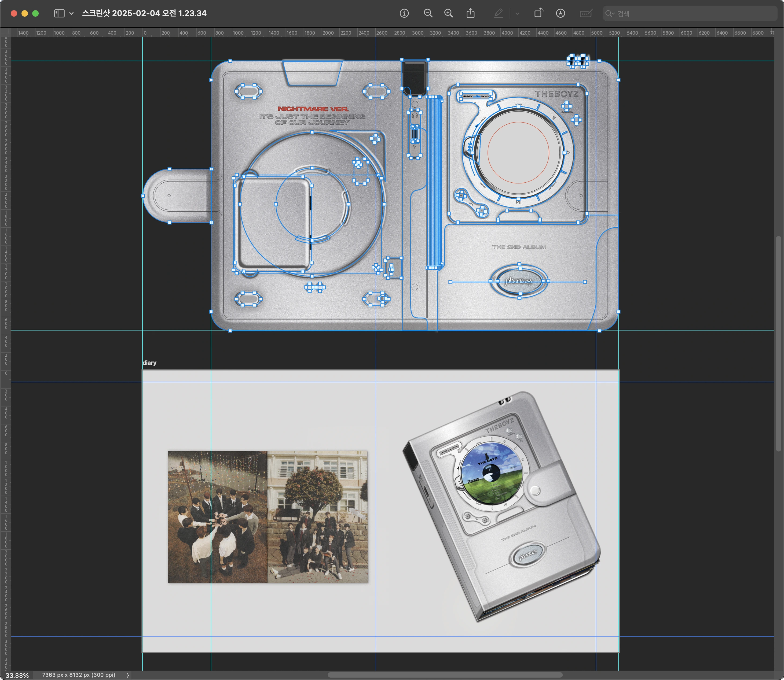
Task: Click the diary artboard label
Action: [x=150, y=363]
